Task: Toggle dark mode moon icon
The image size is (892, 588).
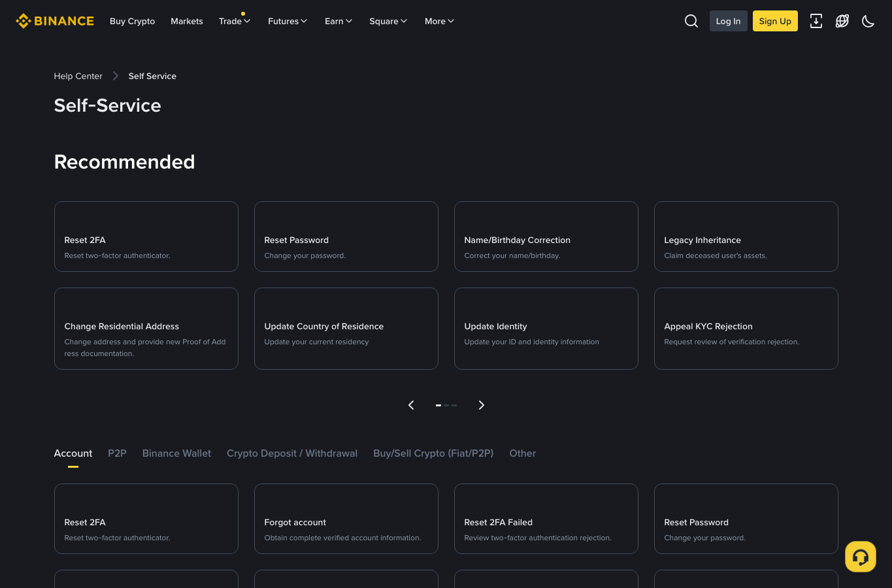Action: 868,21
